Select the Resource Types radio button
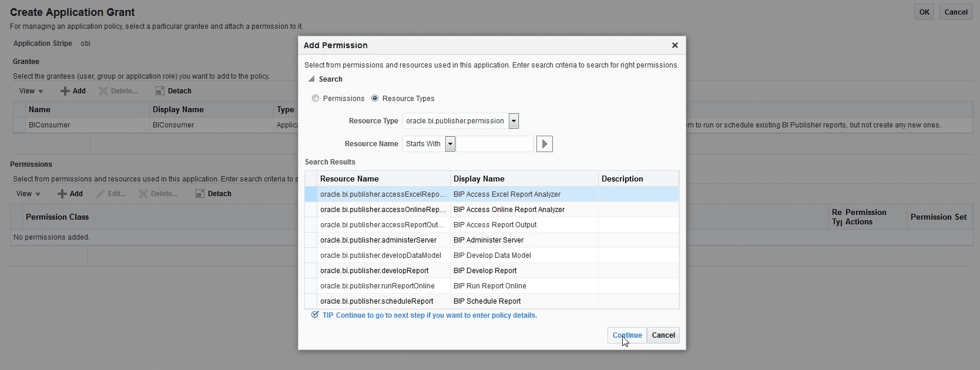The image size is (980, 370). click(x=375, y=99)
